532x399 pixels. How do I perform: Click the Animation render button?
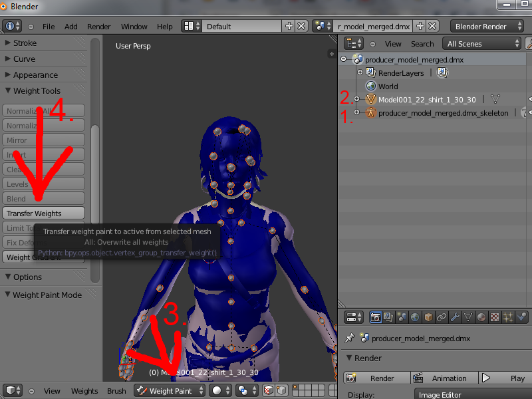(x=444, y=378)
